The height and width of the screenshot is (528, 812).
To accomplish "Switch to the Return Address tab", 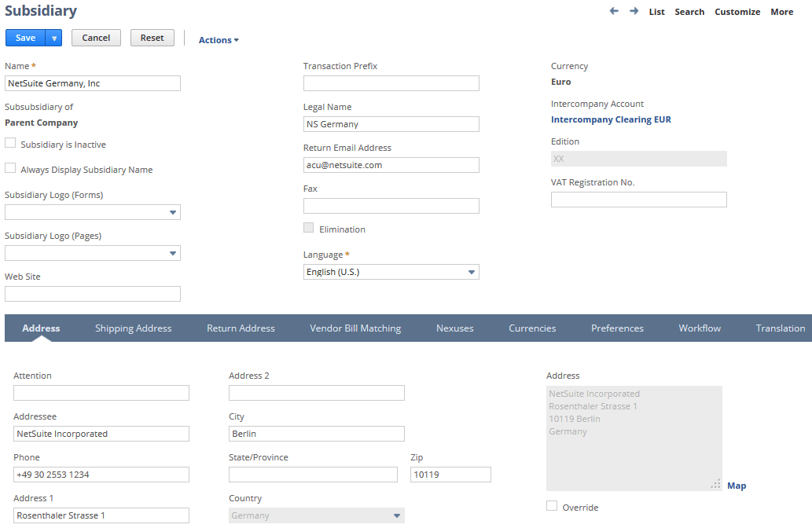I will coord(241,328).
